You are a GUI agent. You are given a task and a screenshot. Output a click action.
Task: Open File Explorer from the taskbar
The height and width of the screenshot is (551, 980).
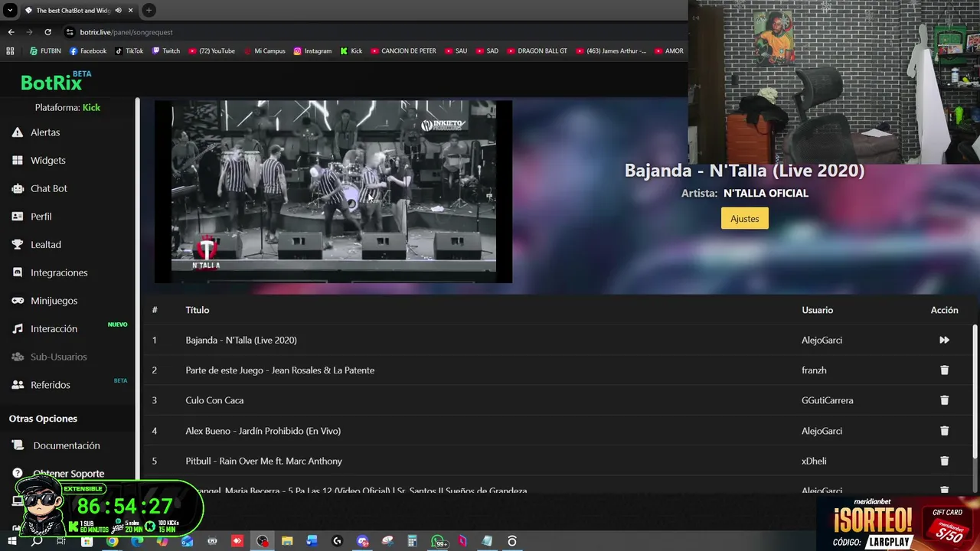point(287,541)
